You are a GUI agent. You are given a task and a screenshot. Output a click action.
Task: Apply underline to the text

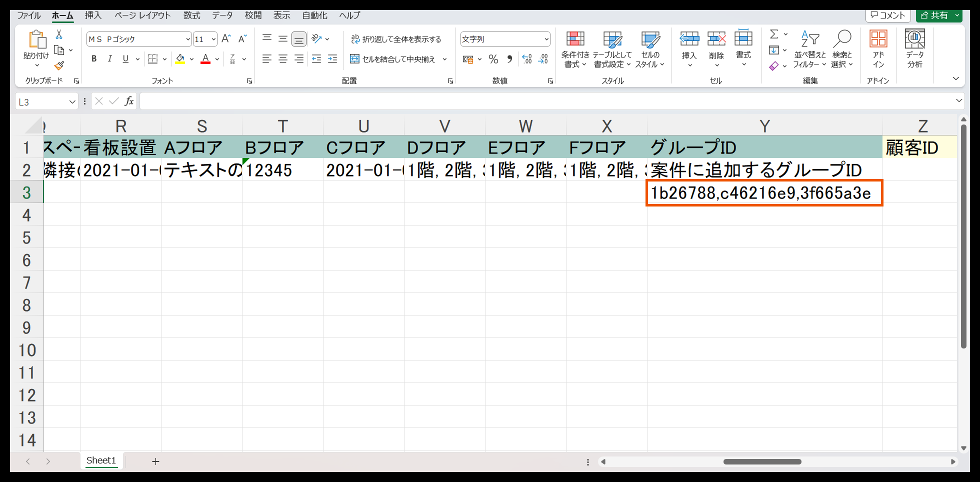[x=124, y=58]
